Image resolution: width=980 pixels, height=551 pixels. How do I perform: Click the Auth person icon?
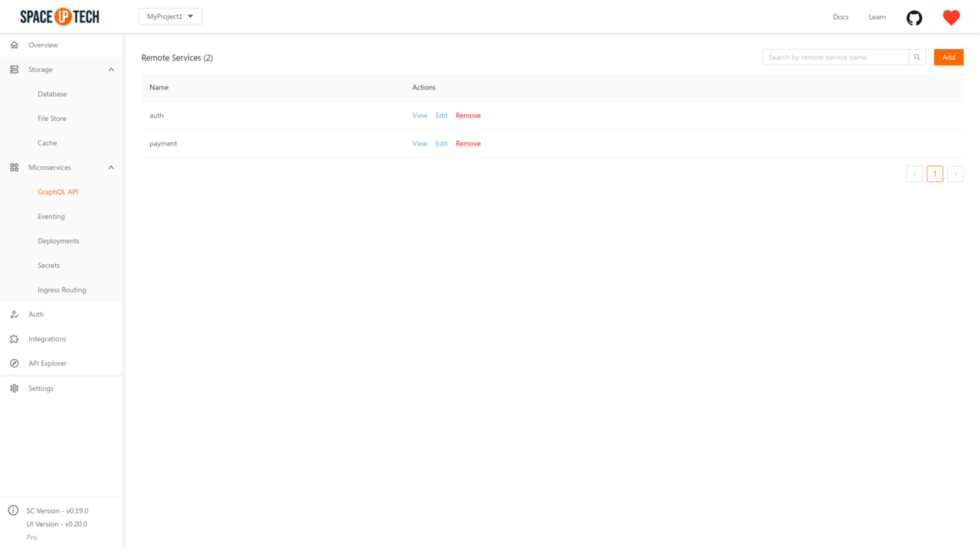14,315
